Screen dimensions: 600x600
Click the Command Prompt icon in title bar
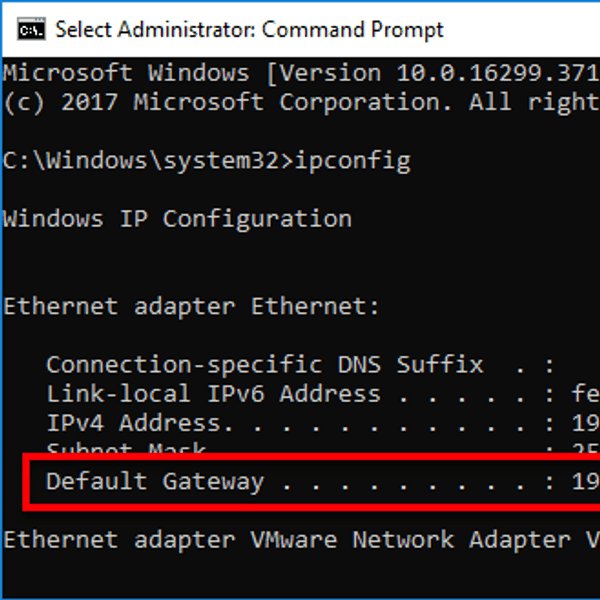[x=31, y=29]
